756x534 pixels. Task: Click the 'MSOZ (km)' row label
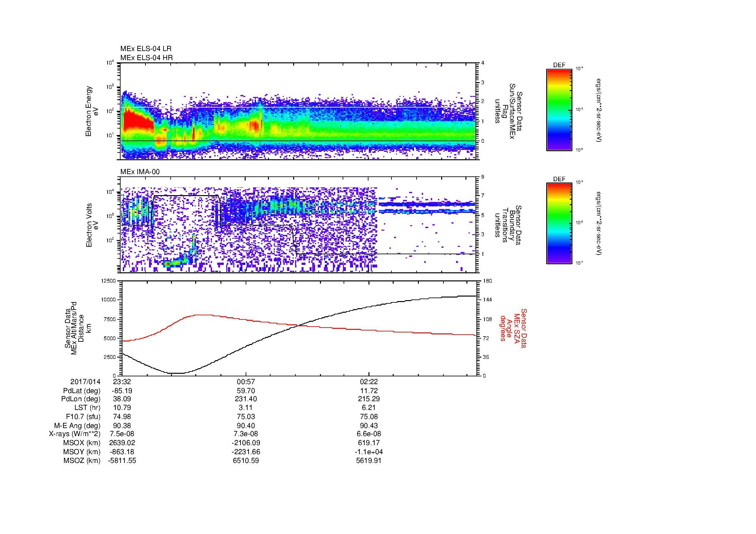(82, 461)
